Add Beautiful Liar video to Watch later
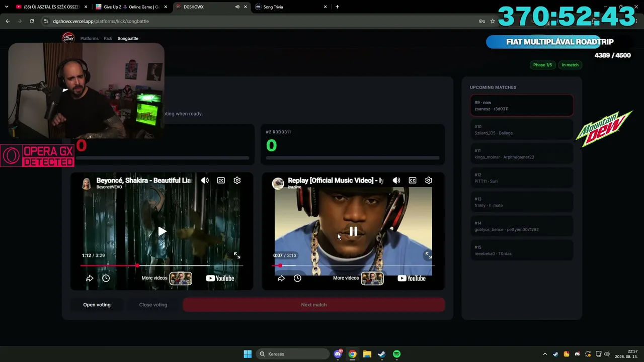Image resolution: width=644 pixels, height=362 pixels. coord(106,278)
